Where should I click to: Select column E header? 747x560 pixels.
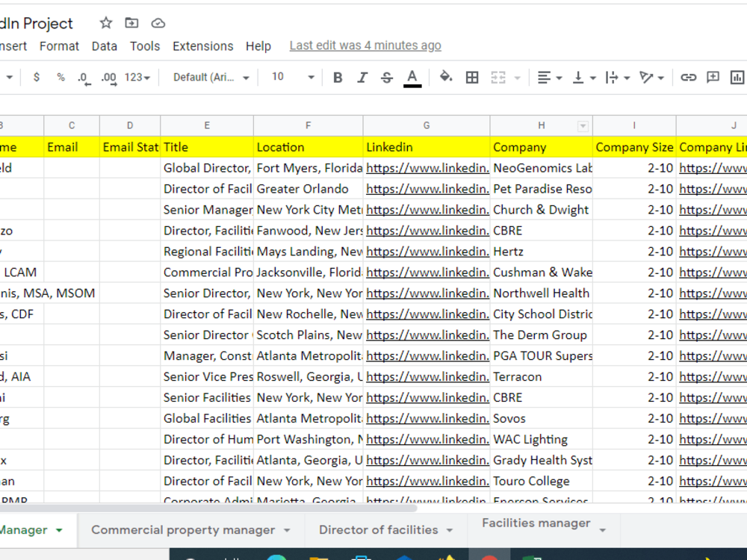coord(207,125)
